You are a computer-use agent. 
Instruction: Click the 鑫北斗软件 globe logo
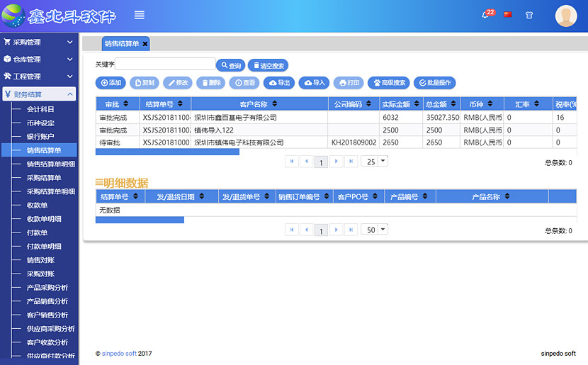pos(13,16)
